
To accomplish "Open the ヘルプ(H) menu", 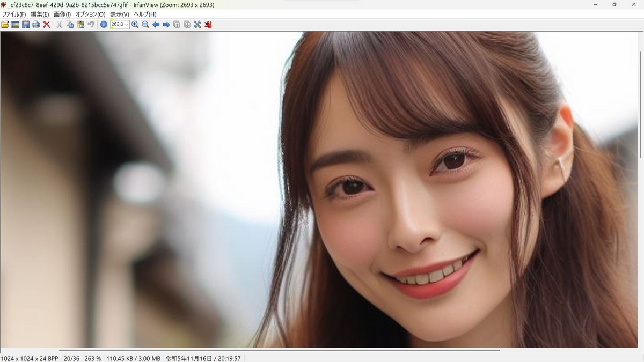I will (145, 14).
